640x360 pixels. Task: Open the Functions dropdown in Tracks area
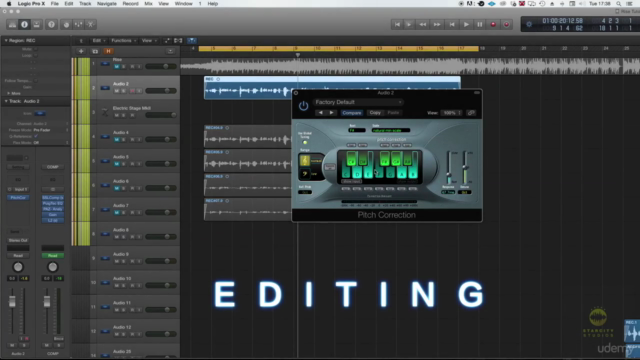pos(124,40)
